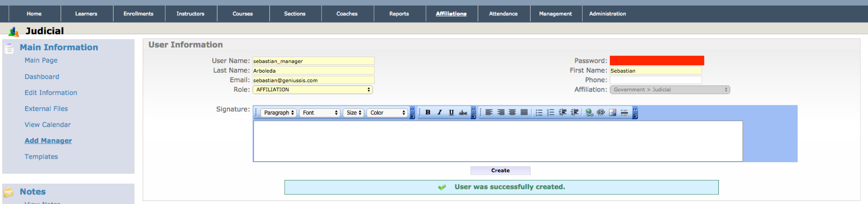Click the insert image icon
Viewport: 868px width, 204px height.
(x=613, y=113)
